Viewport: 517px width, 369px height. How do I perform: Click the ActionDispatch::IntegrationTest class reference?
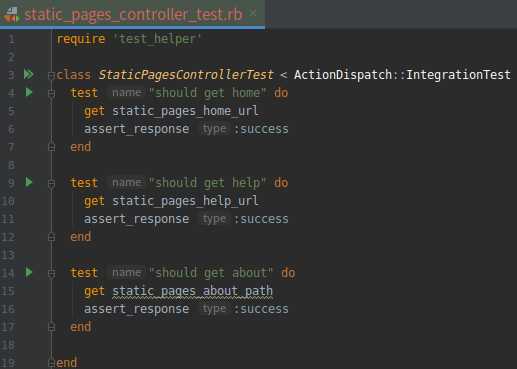click(x=402, y=74)
